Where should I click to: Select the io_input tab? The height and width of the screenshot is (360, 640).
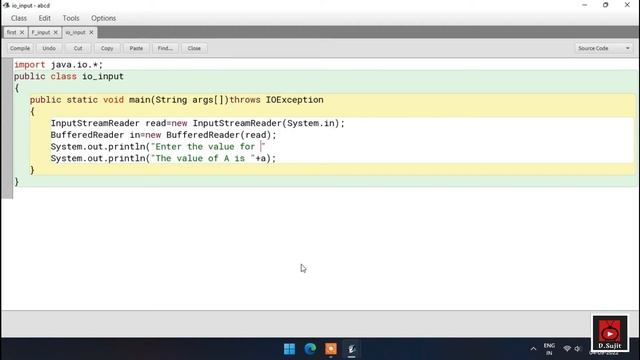[76, 32]
